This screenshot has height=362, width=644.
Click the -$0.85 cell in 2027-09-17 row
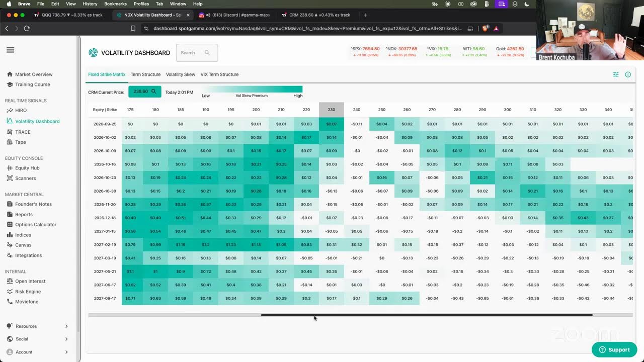482,299
